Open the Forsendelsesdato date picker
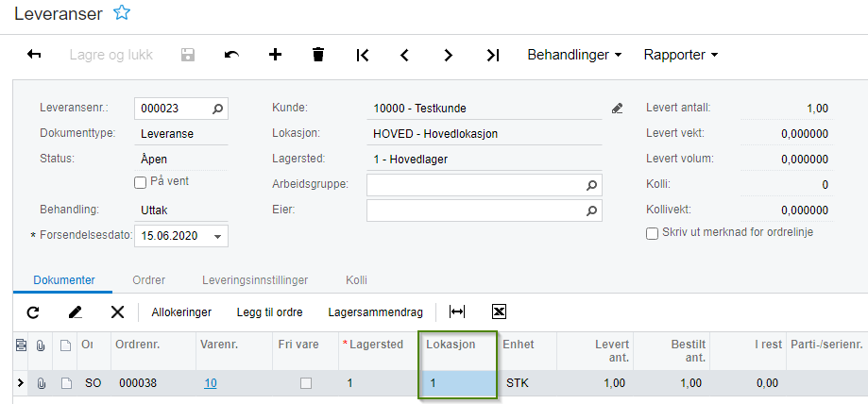This screenshot has width=868, height=404. pyautogui.click(x=218, y=236)
